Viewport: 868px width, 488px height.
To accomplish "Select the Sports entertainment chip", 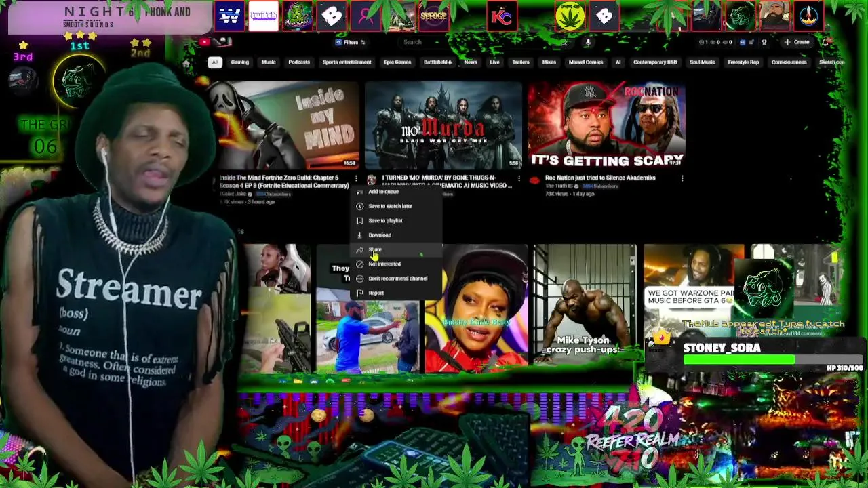I will pos(347,62).
